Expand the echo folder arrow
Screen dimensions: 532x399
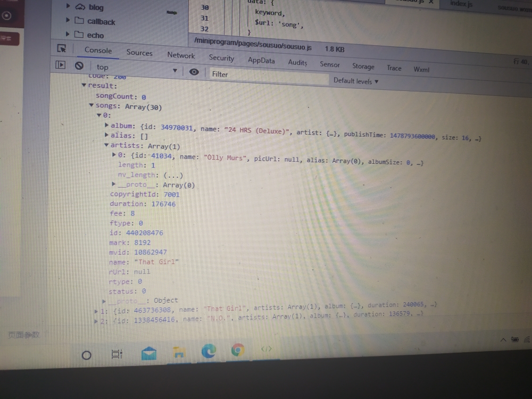click(67, 34)
